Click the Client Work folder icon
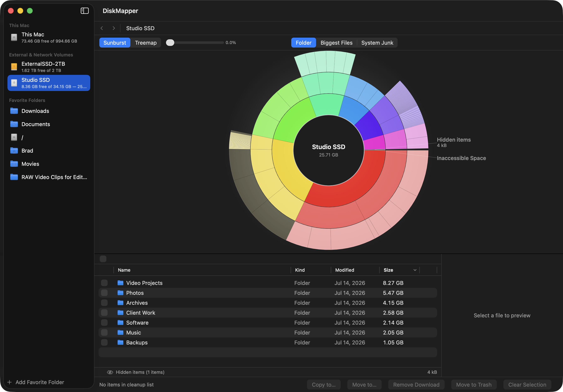The height and width of the screenshot is (392, 563). coord(120,313)
